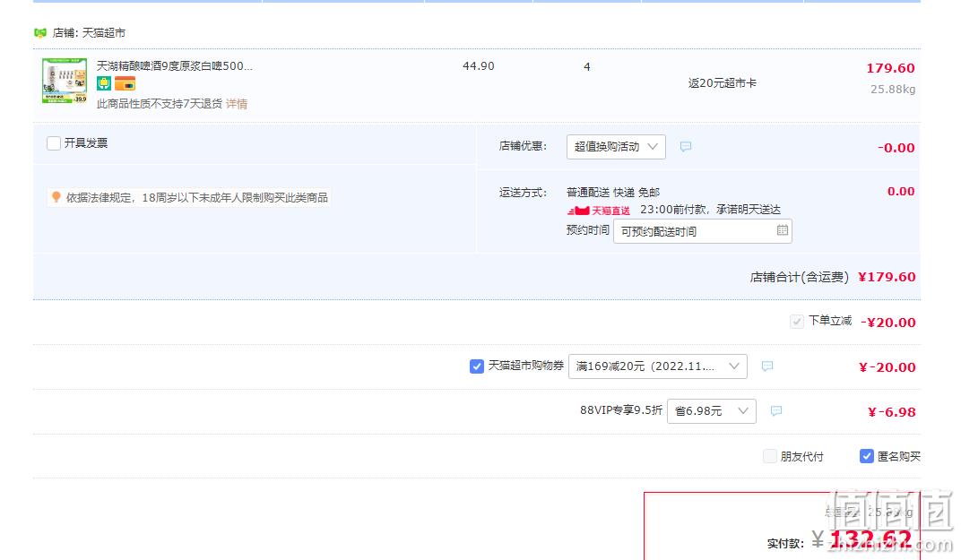
Task: Uncheck the 匿名购买 checkbox
Action: [x=867, y=456]
